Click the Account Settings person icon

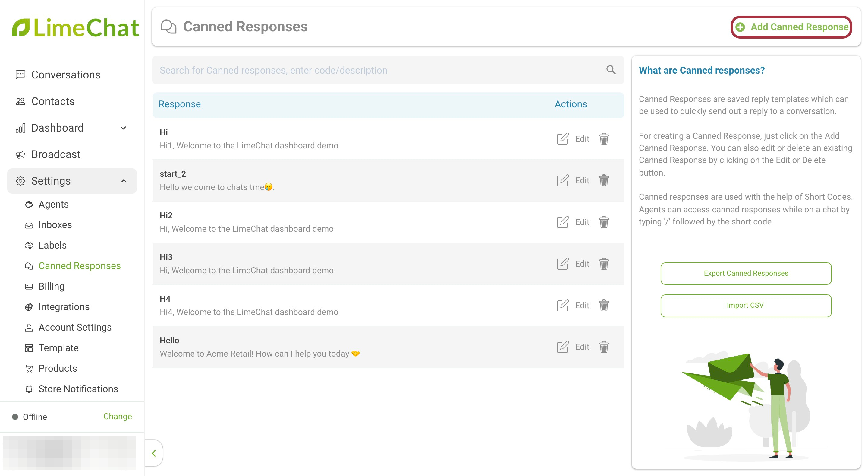[x=29, y=327]
